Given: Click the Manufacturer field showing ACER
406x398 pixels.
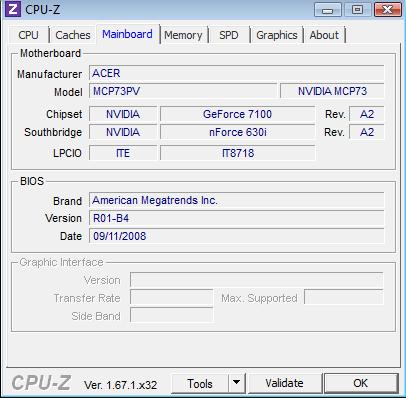Looking at the screenshot, I should pos(237,73).
